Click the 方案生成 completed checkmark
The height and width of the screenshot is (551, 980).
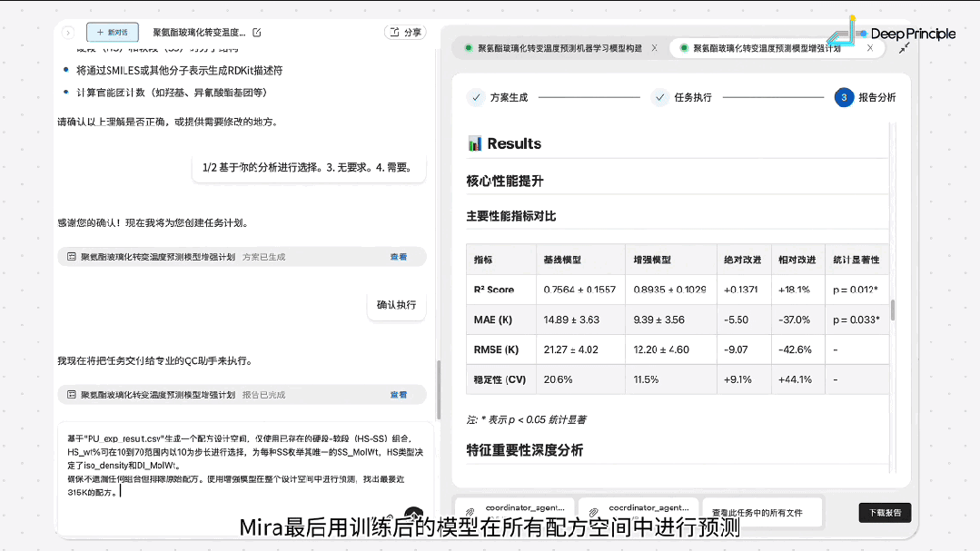pos(475,97)
